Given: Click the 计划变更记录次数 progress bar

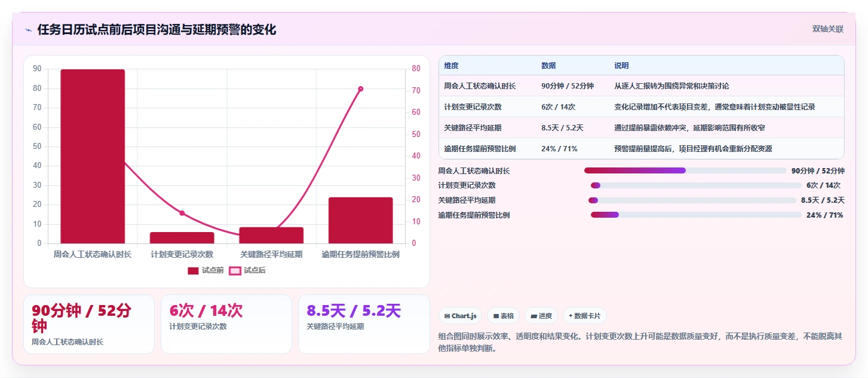Looking at the screenshot, I should pos(696,185).
